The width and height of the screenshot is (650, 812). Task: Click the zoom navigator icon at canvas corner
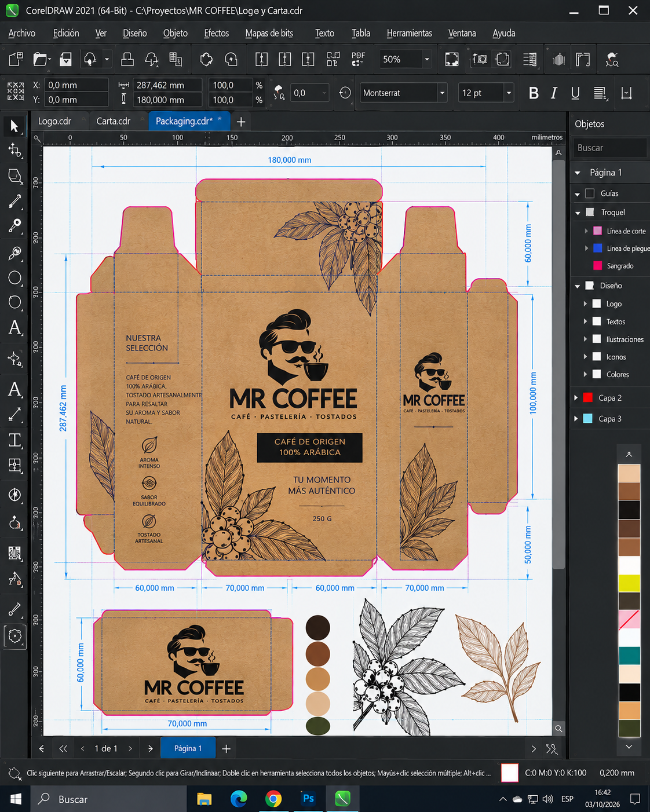click(x=558, y=729)
